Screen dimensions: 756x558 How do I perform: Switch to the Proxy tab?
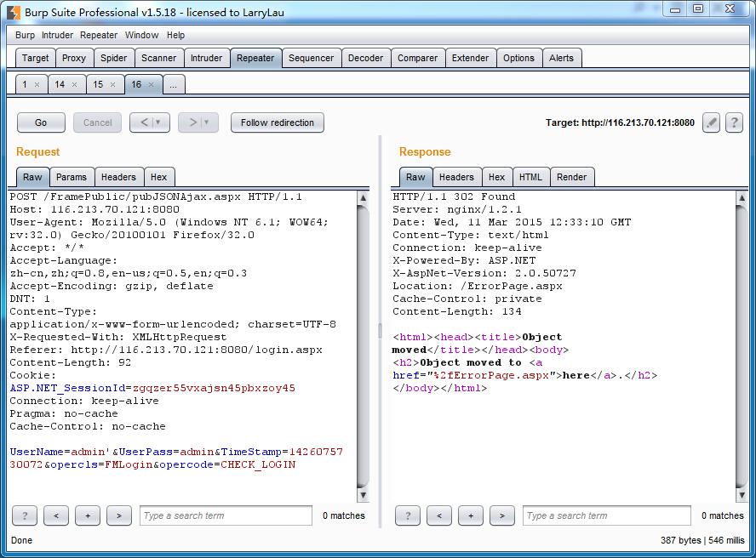point(74,58)
